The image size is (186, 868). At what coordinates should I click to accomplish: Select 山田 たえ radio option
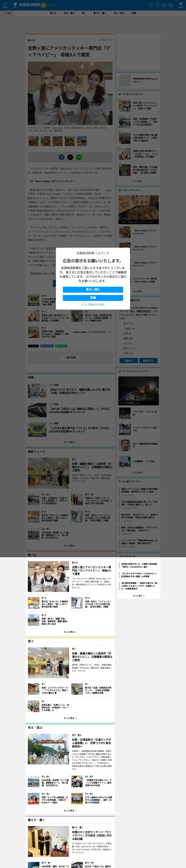click(121, 353)
